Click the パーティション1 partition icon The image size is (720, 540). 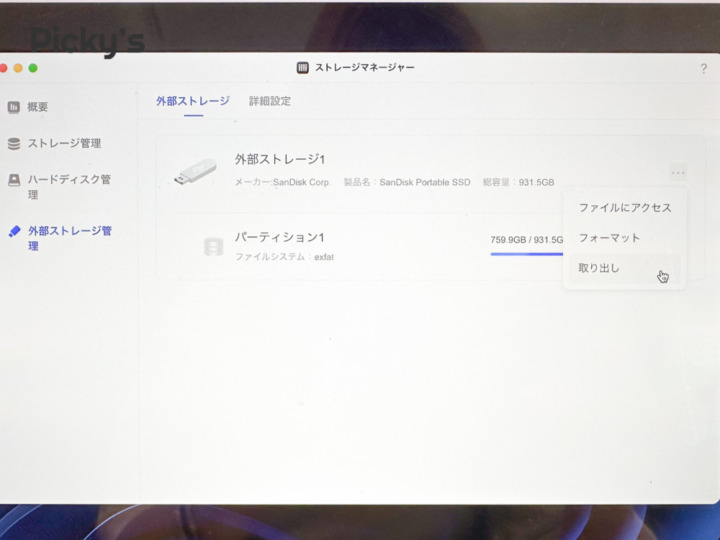click(212, 247)
